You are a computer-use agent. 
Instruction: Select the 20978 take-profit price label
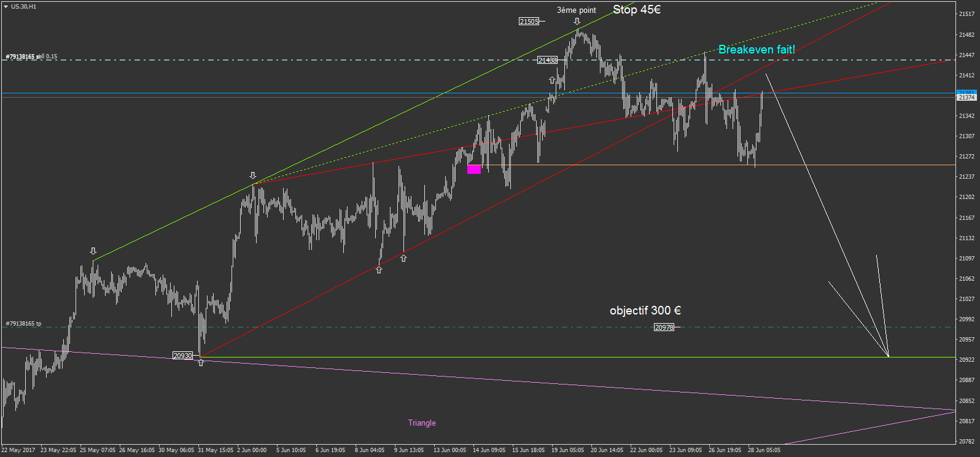664,327
